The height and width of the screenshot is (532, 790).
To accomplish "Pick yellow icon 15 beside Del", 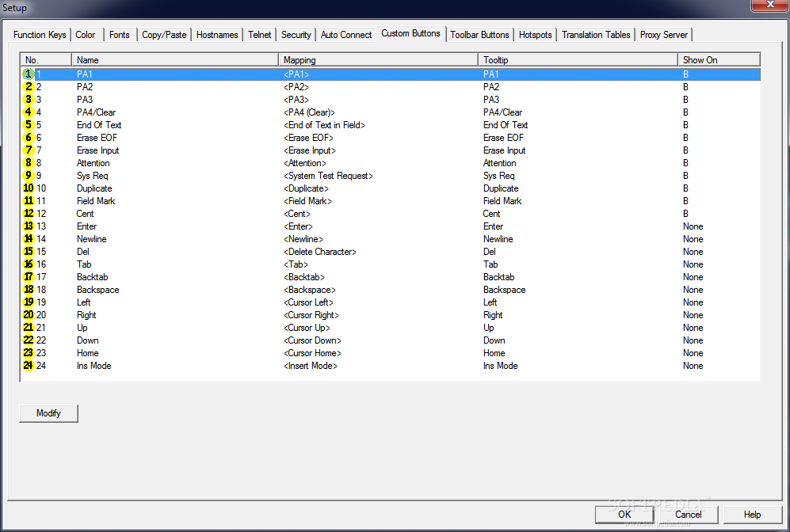I will pos(29,251).
